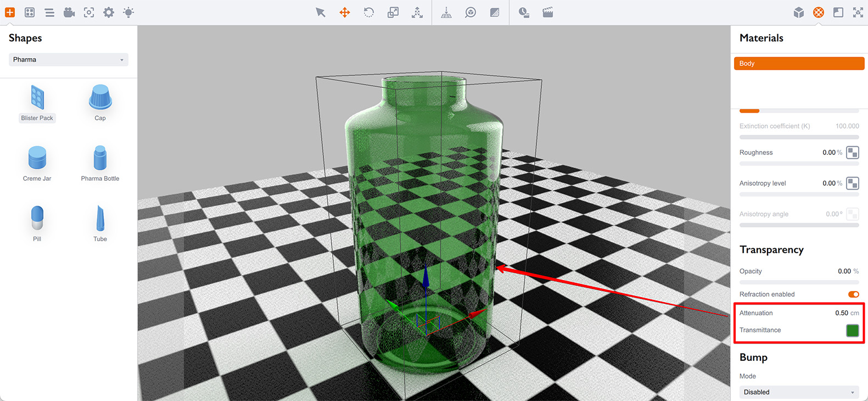This screenshot has width=868, height=401.
Task: Add the Pharma Bottle shape
Action: coord(100,163)
